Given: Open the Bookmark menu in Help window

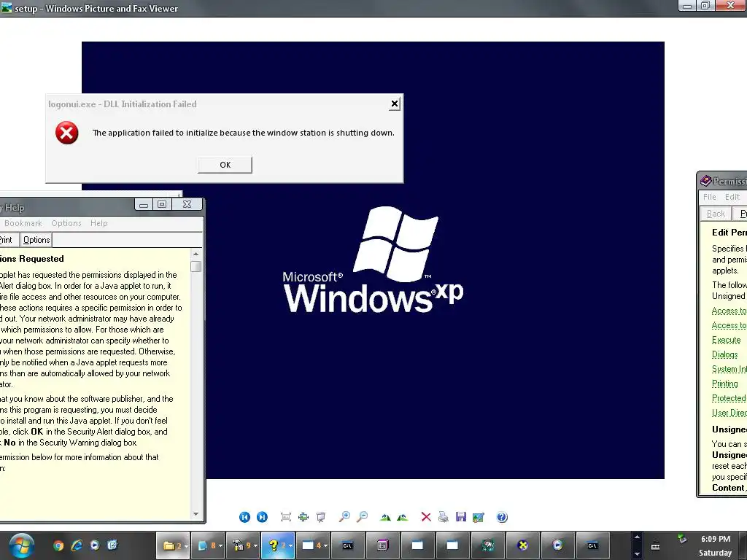Looking at the screenshot, I should point(23,223).
